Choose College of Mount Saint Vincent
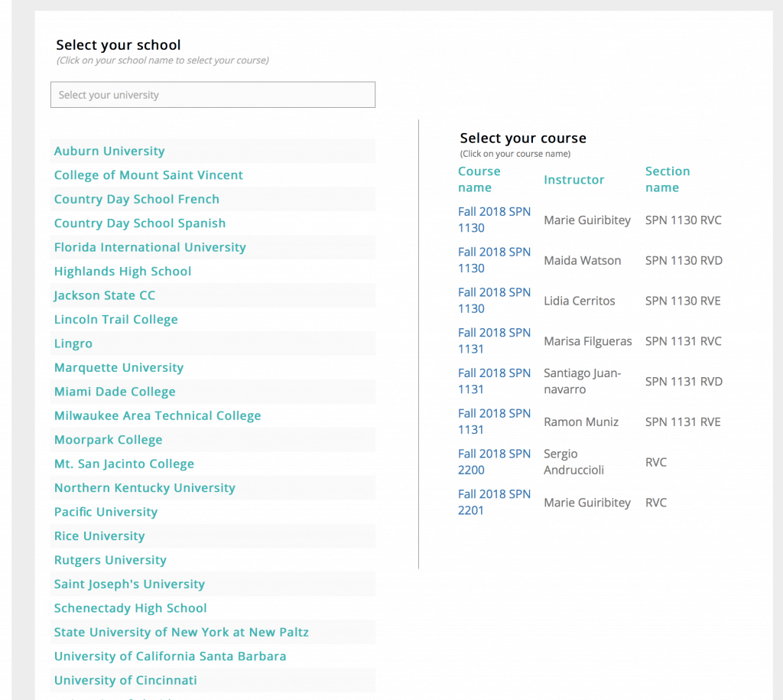Image resolution: width=783 pixels, height=700 pixels. coord(148,175)
